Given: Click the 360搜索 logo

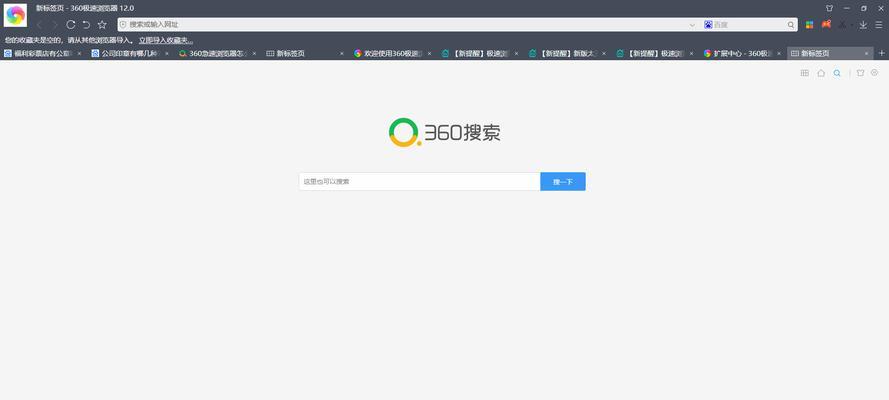Looking at the screenshot, I should point(444,133).
